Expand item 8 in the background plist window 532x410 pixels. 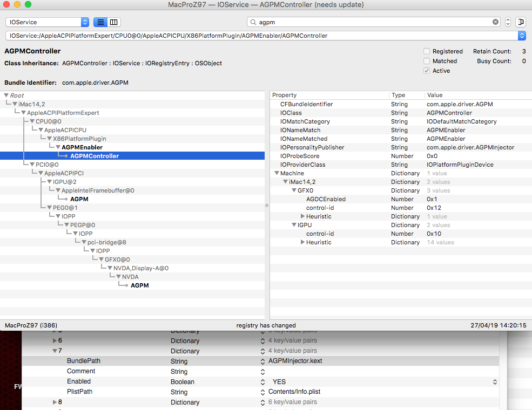(x=55, y=402)
